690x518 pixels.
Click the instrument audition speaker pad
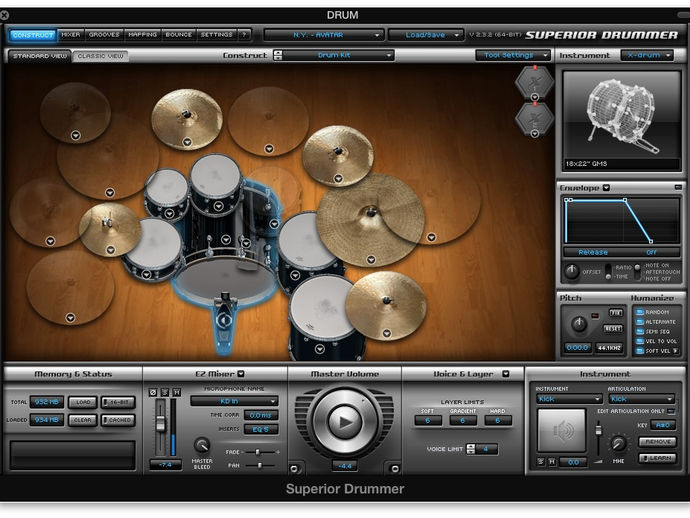pos(562,430)
